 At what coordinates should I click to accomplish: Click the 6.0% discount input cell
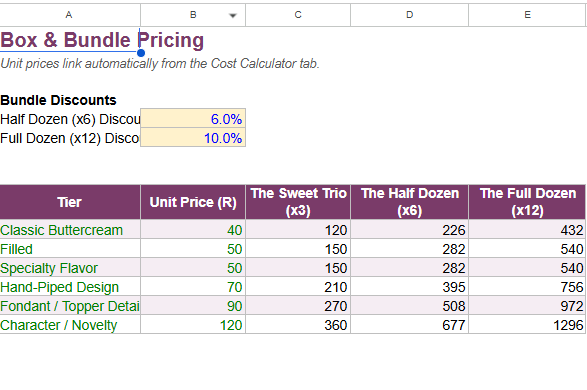click(x=193, y=119)
